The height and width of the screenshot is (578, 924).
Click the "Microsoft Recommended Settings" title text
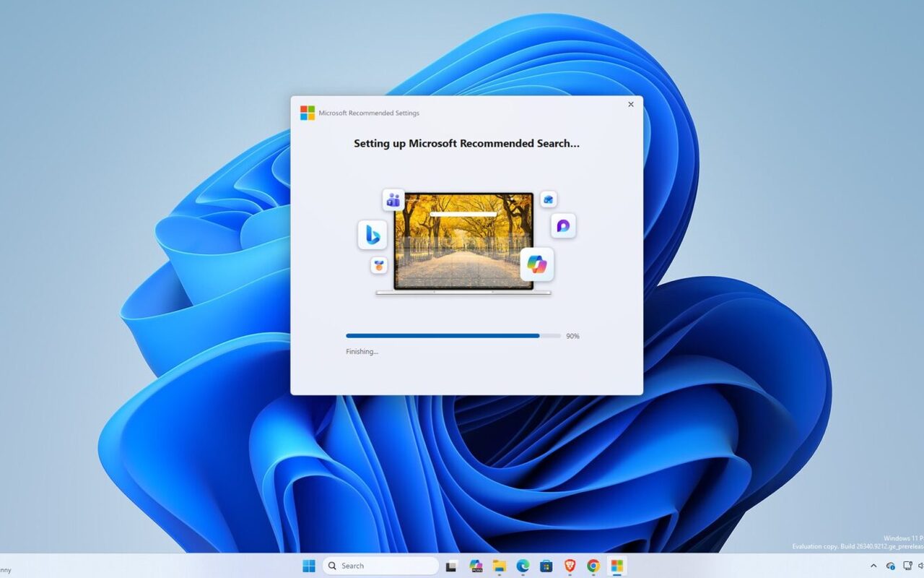pyautogui.click(x=369, y=113)
